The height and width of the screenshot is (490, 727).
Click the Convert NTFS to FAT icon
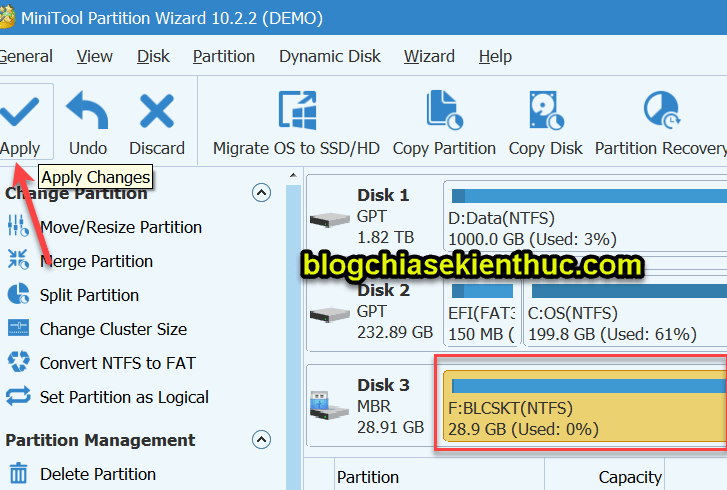pos(18,362)
